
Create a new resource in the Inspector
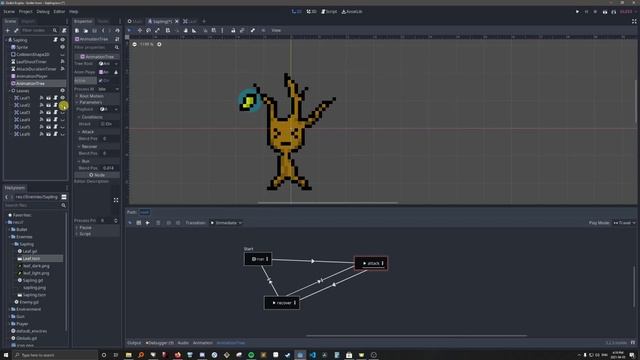(77, 31)
